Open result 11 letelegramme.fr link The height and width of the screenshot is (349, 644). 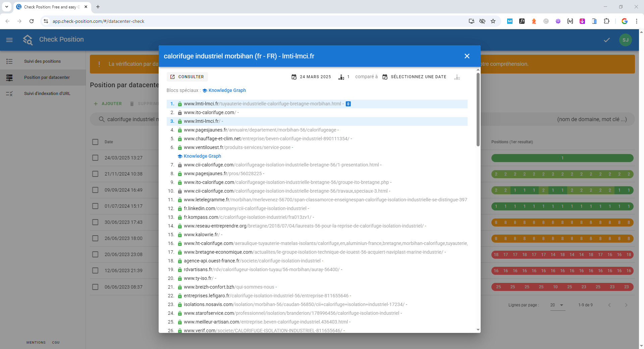coord(325,200)
